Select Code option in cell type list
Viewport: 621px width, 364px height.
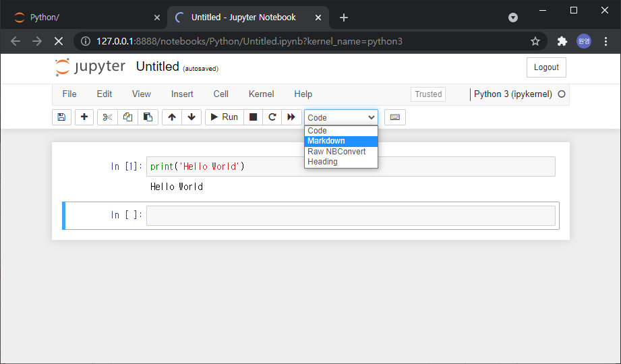coord(341,131)
